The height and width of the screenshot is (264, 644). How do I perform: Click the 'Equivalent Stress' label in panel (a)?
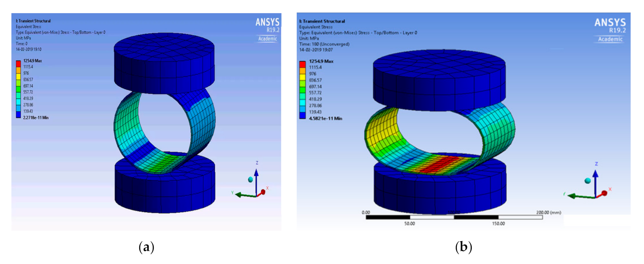pyautogui.click(x=28, y=27)
